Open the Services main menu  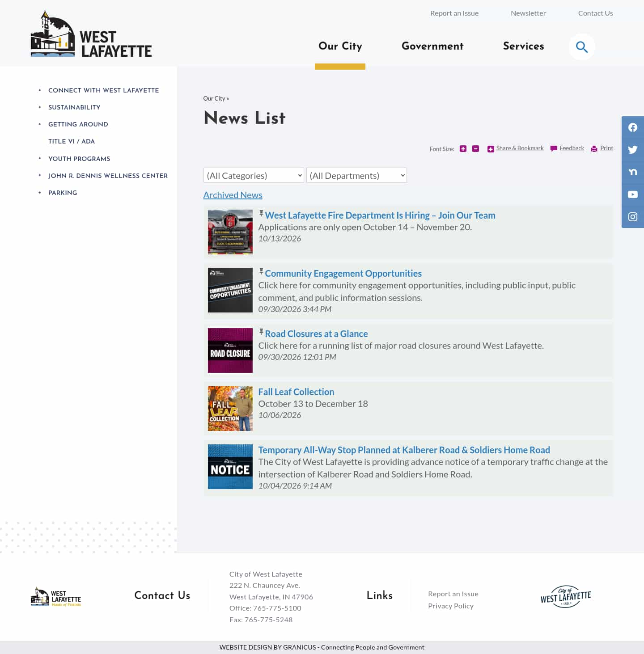coord(523,46)
